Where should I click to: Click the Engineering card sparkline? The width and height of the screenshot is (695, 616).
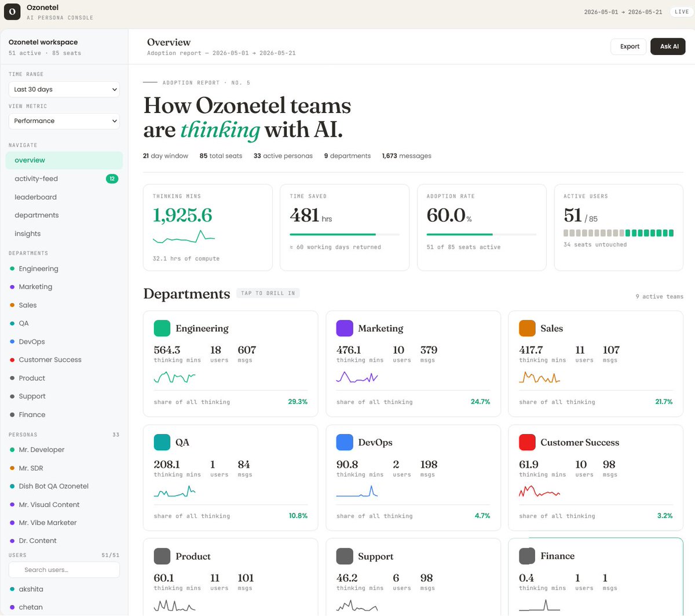point(174,377)
